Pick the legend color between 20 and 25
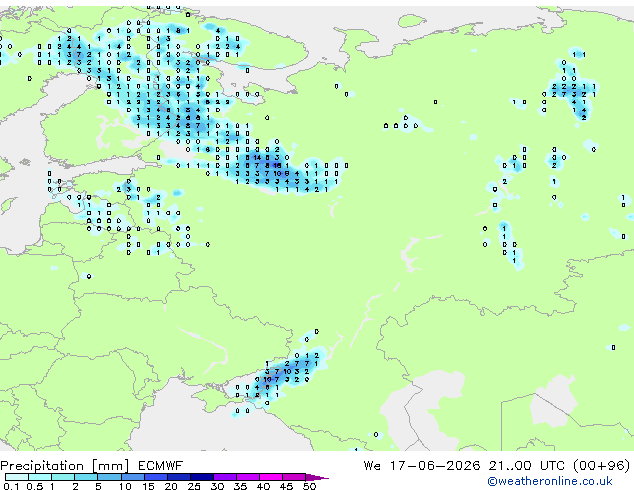The image size is (634, 490). (x=179, y=477)
